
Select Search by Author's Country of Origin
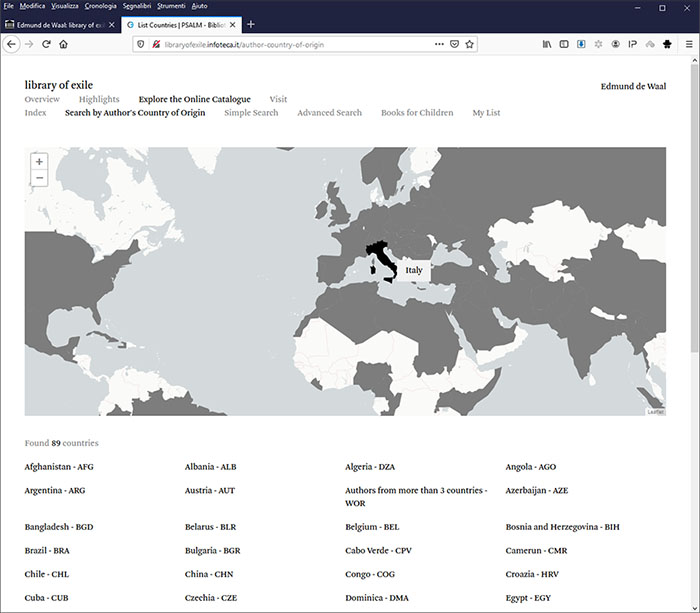pyautogui.click(x=135, y=113)
